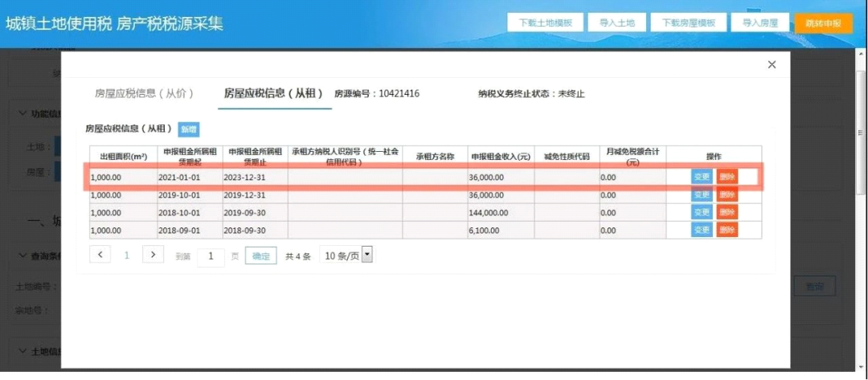The image size is (868, 380).
Task: Click the page title 城镇土地使用税 房产税税源采集
Action: pyautogui.click(x=114, y=24)
